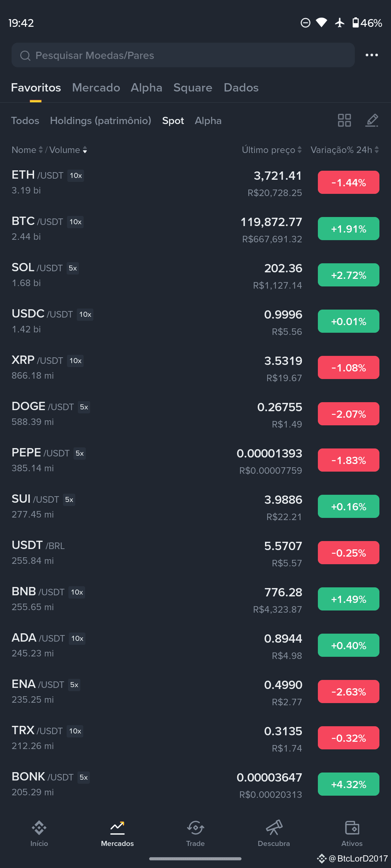Toggle BTC +1.91% change badge
The width and height of the screenshot is (391, 868).
tap(349, 229)
